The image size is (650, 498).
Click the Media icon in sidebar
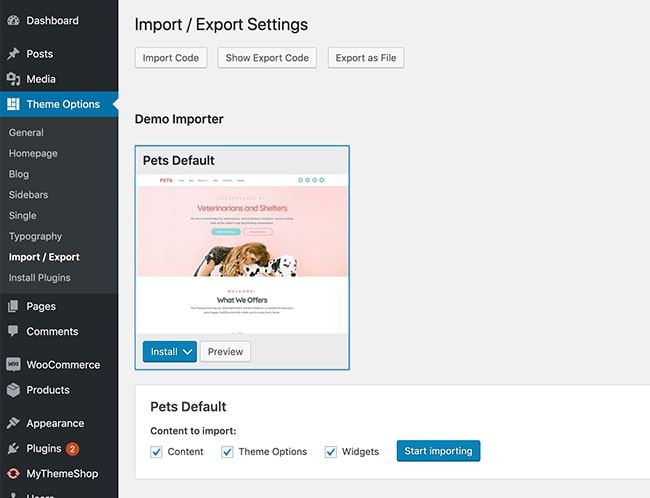13,79
